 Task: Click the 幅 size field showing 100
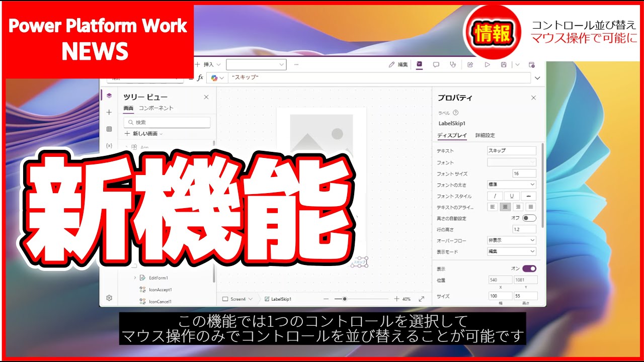[x=500, y=296]
